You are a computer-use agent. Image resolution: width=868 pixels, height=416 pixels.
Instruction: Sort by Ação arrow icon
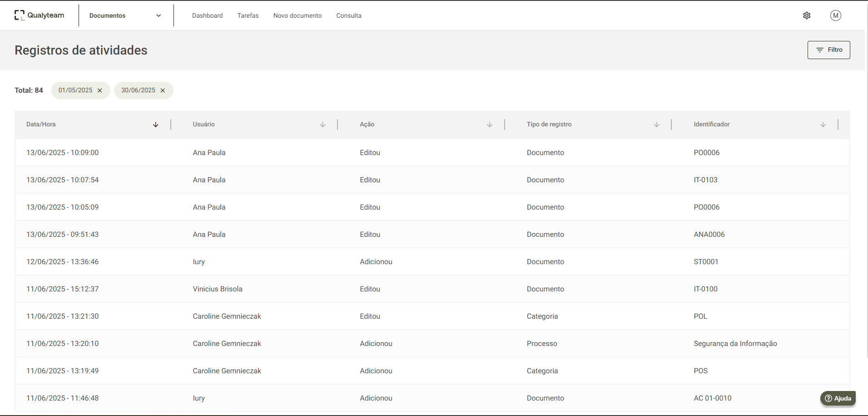(490, 125)
